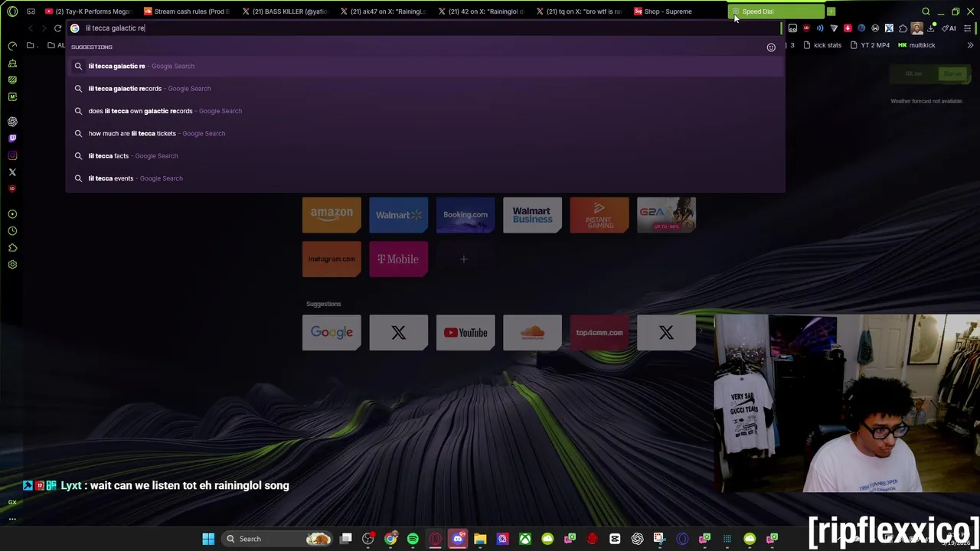Screen dimensions: 980x551
Task: Open the Xbox app from taskbar
Action: pyautogui.click(x=525, y=539)
